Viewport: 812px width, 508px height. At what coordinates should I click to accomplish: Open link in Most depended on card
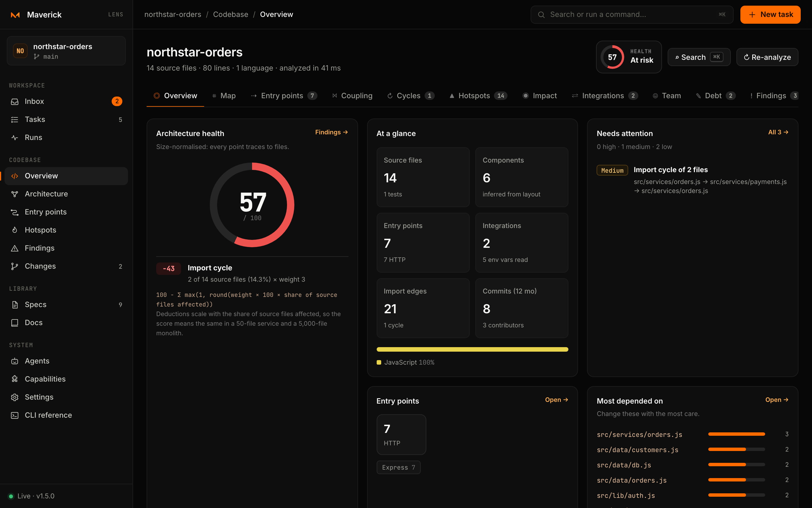point(777,400)
